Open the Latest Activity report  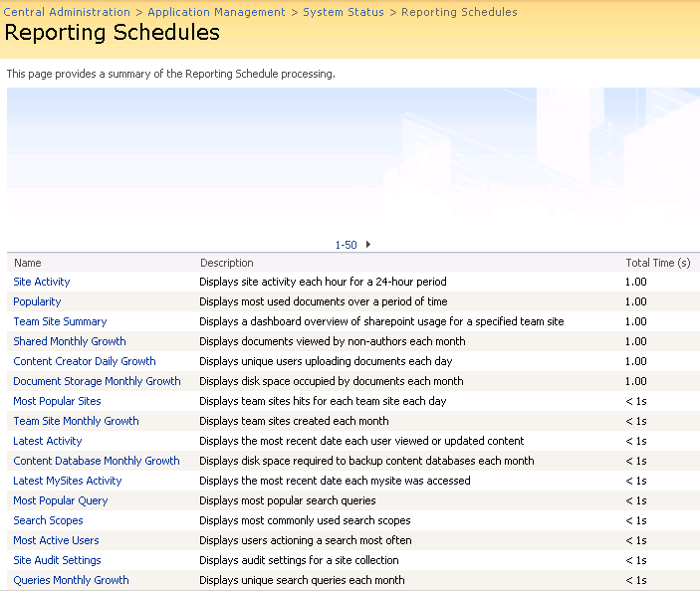[48, 441]
